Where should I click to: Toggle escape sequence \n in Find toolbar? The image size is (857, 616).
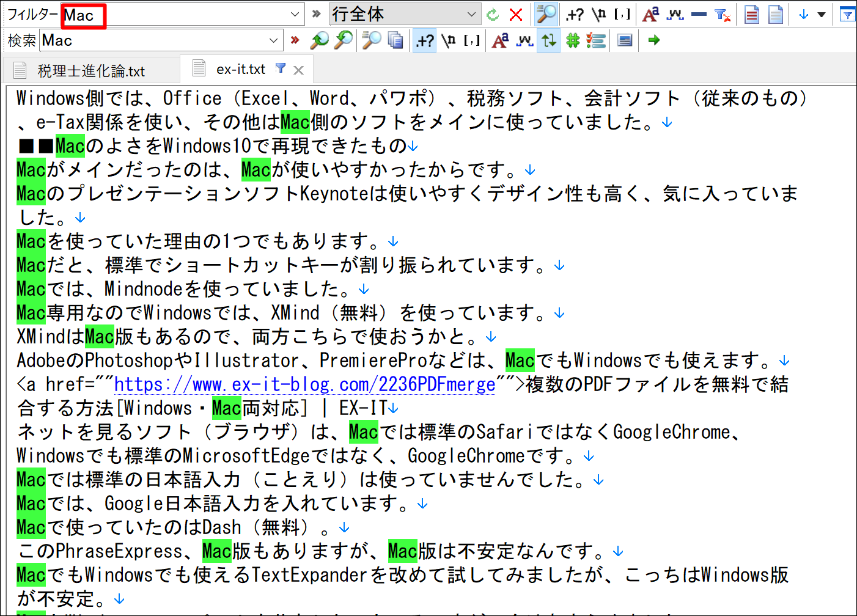449,40
